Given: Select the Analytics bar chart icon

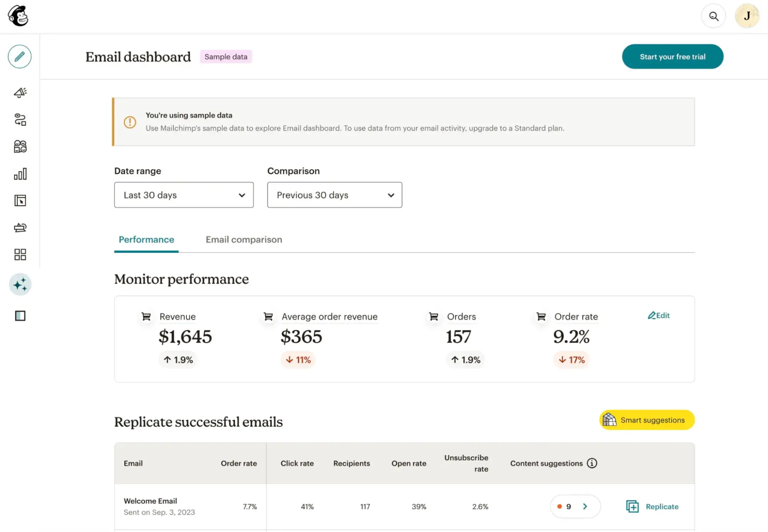Looking at the screenshot, I should coord(20,173).
